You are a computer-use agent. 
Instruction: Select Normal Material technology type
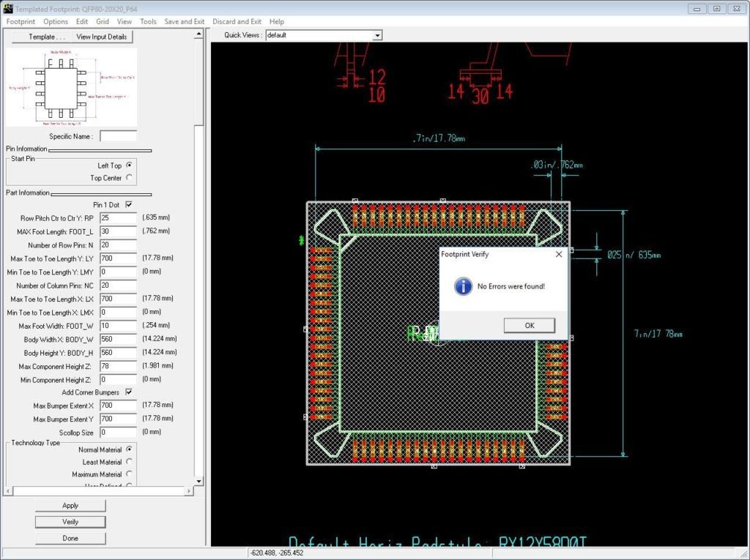(x=129, y=449)
